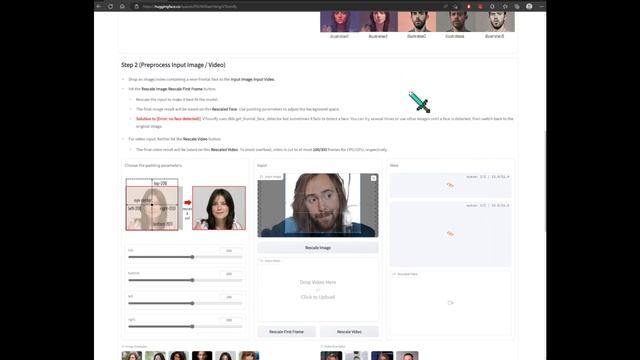Screen dimensions: 640x360
Task: Click the Rescale First Frame button
Action: [x=287, y=331]
